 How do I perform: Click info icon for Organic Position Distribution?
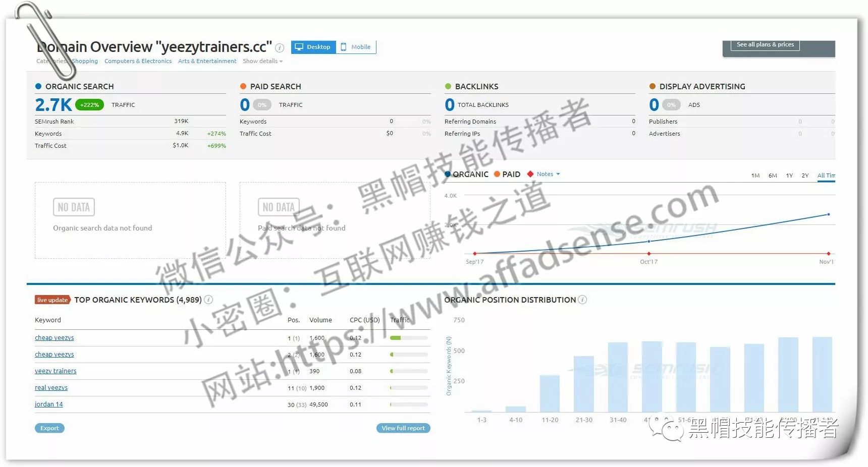tap(582, 300)
